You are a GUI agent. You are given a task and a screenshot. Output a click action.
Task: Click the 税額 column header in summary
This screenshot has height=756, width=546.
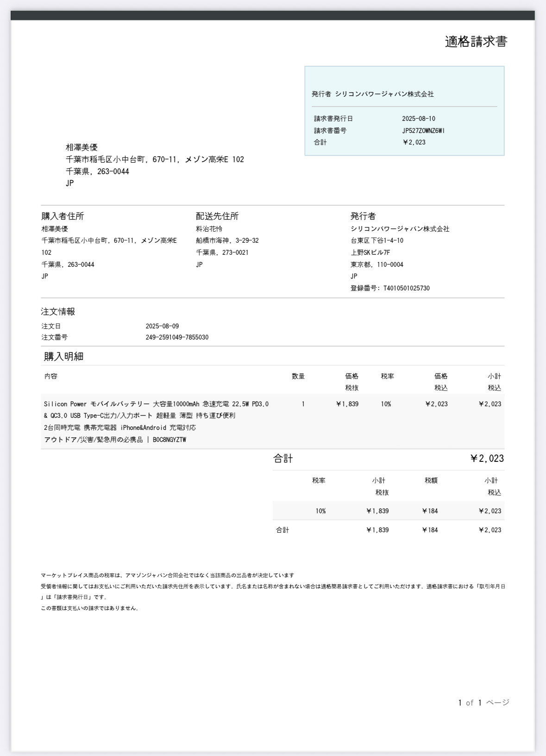tap(431, 480)
